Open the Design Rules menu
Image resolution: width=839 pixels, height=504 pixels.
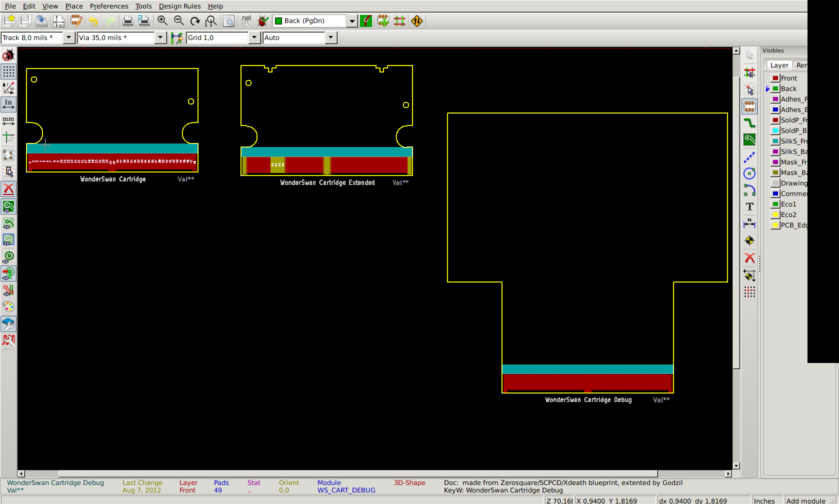[179, 6]
